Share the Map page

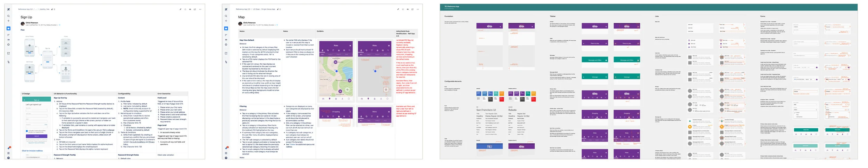(x=412, y=9)
